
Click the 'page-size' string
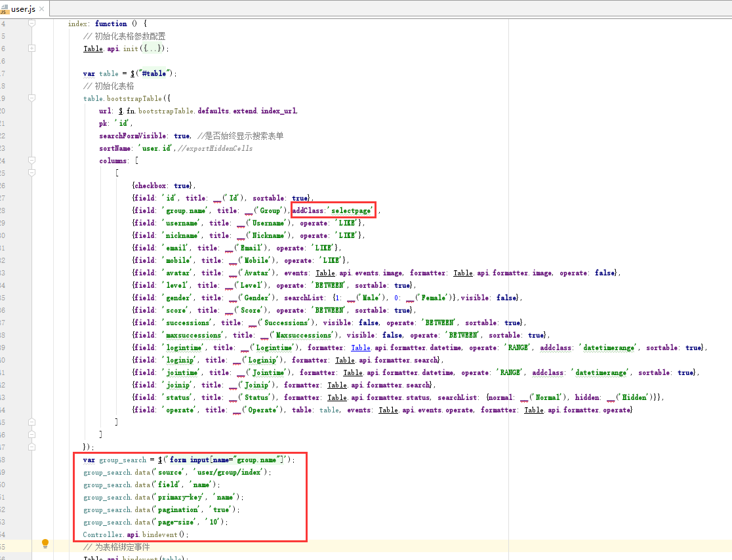click(x=176, y=522)
